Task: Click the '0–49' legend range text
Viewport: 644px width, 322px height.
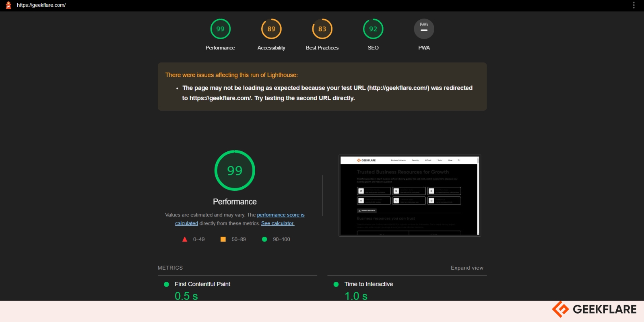Action: click(x=199, y=239)
